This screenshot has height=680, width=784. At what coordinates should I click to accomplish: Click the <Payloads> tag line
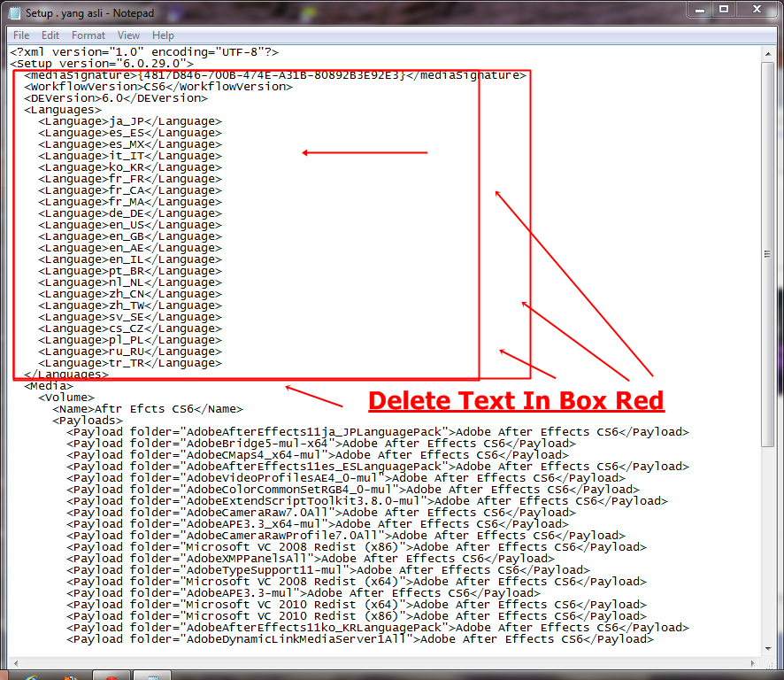point(88,421)
